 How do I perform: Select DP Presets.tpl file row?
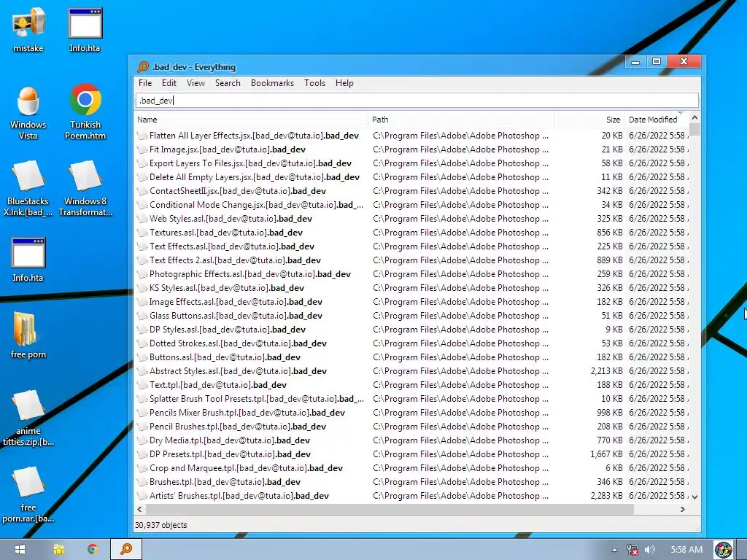412,454
